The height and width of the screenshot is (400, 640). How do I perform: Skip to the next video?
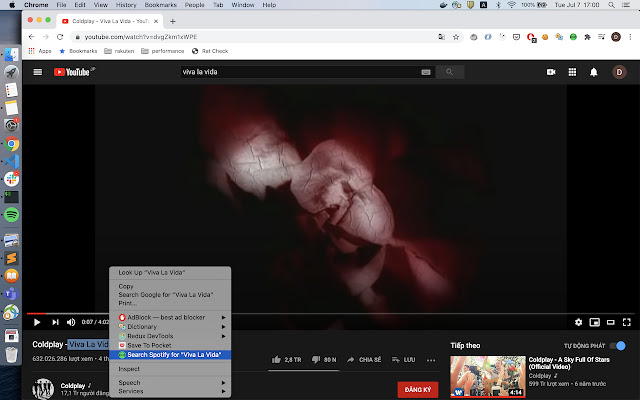point(55,322)
